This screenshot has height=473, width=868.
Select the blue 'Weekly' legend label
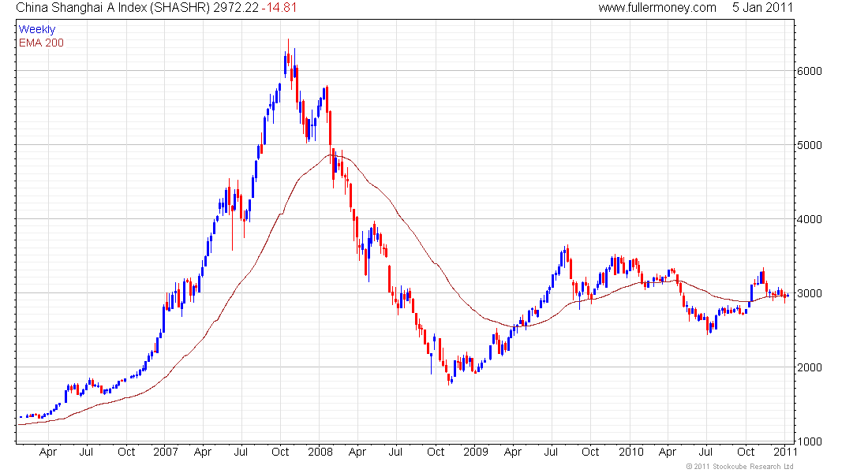(37, 30)
